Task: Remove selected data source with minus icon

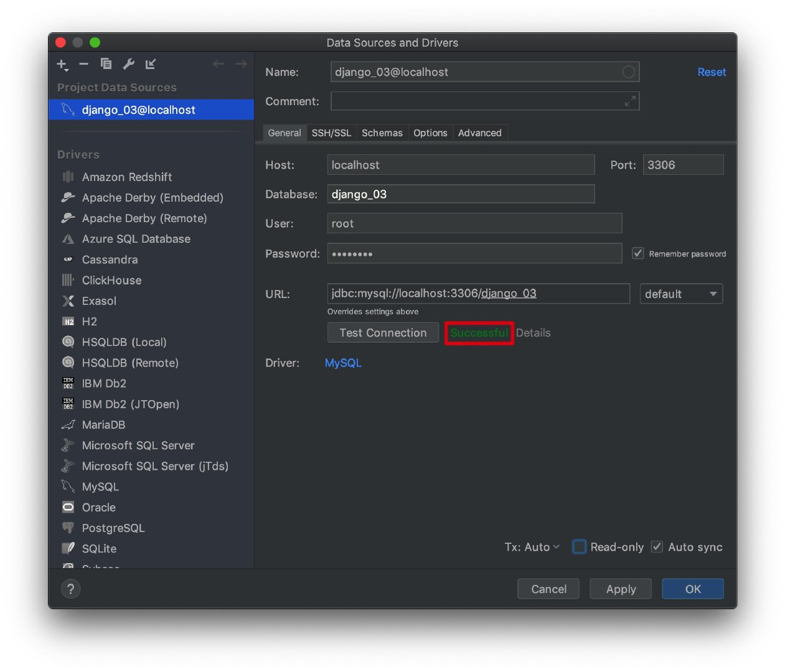Action: [83, 63]
